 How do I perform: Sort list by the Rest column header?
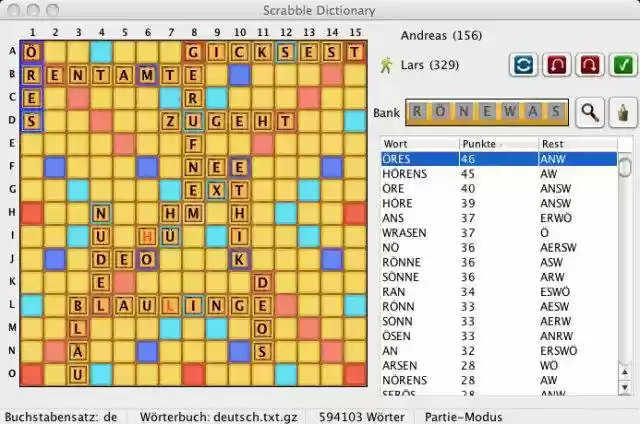578,144
